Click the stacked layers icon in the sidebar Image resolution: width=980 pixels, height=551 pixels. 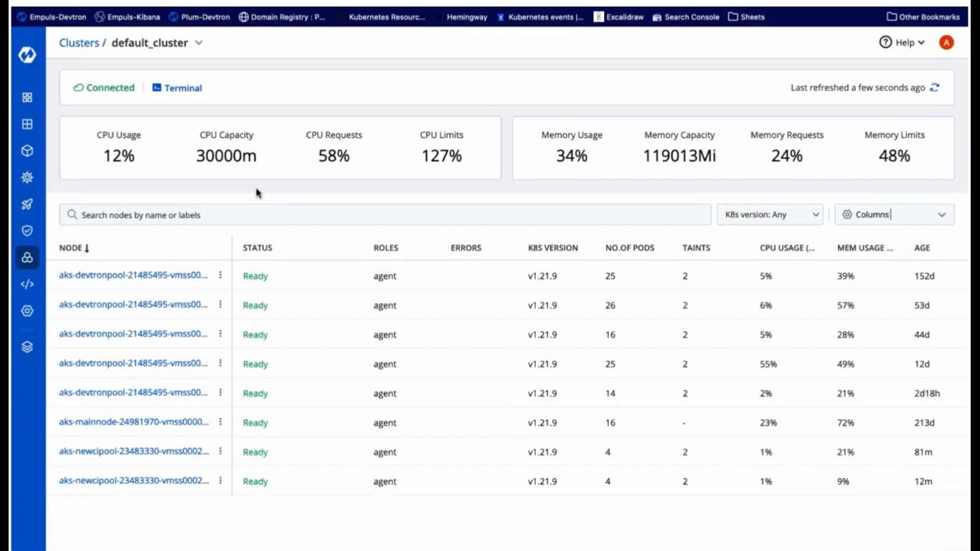coord(27,347)
